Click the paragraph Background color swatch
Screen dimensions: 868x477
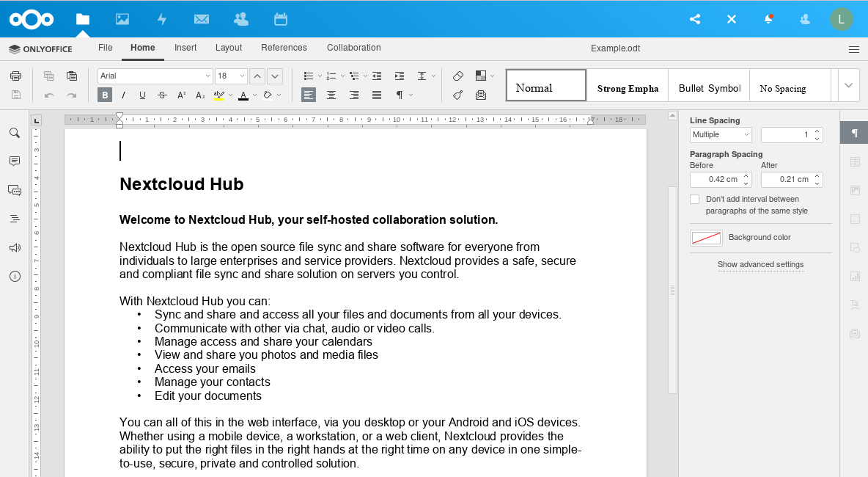[706, 238]
